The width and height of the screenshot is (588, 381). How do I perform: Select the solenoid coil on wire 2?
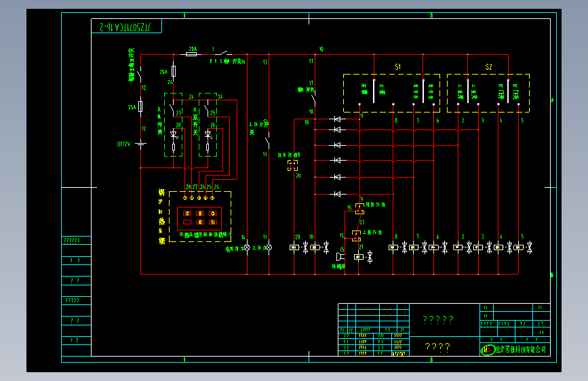tap(458, 247)
